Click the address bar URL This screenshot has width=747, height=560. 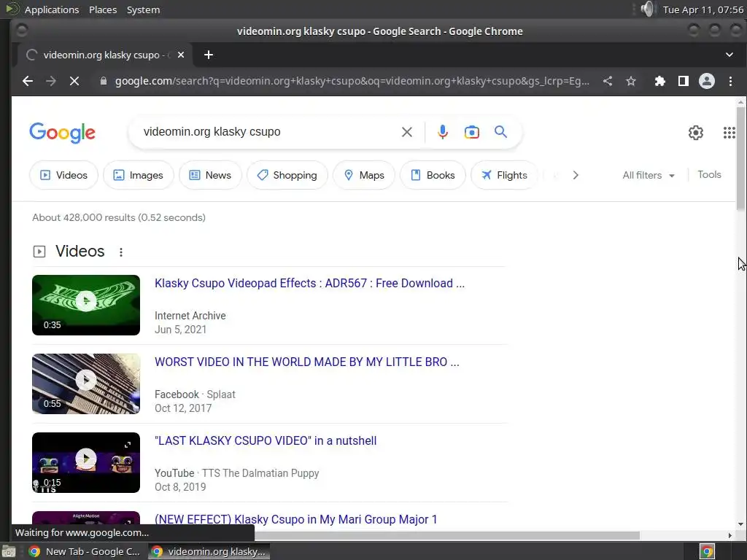(352, 82)
